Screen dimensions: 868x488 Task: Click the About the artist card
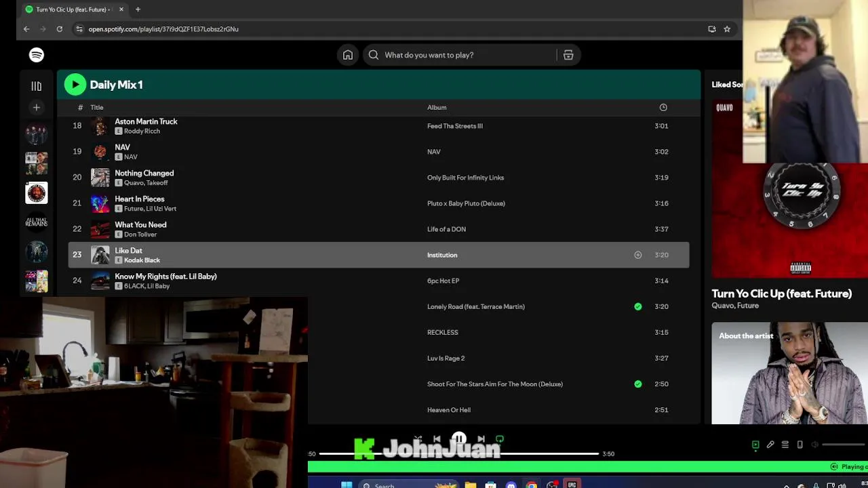point(789,373)
